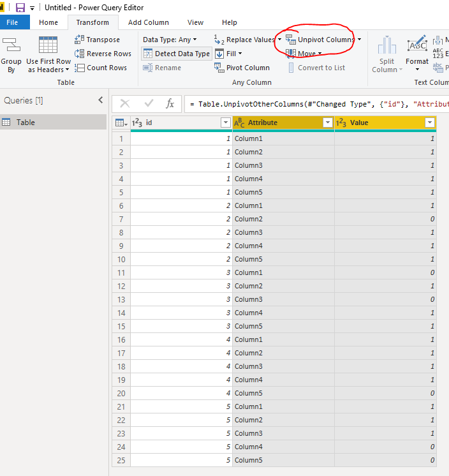The image size is (449, 476).
Task: Click the Rename button
Action: point(162,68)
